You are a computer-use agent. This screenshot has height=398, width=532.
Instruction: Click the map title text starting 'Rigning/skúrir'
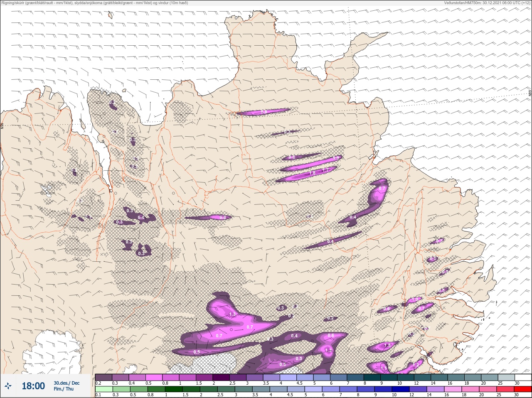[94, 3]
